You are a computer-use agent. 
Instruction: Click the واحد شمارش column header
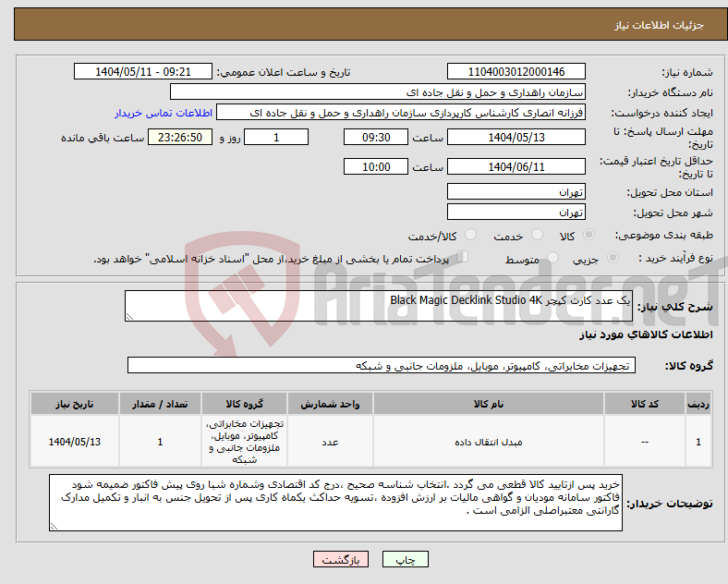click(330, 404)
